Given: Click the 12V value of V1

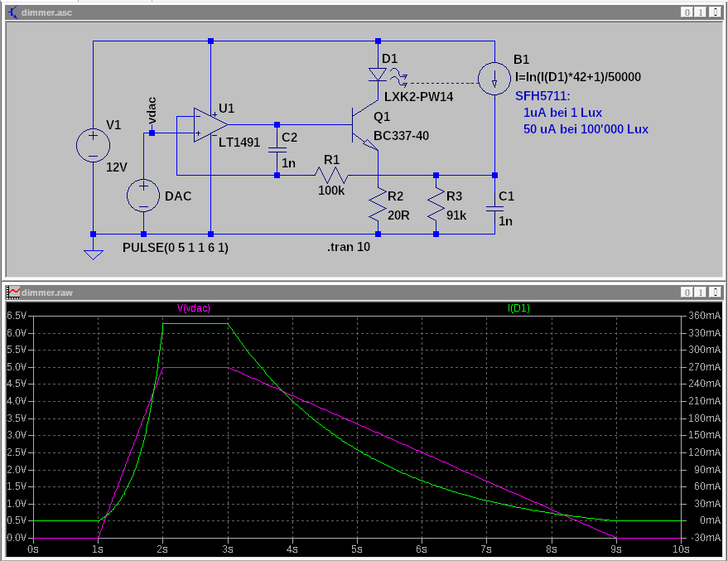Looking at the screenshot, I should 117,167.
